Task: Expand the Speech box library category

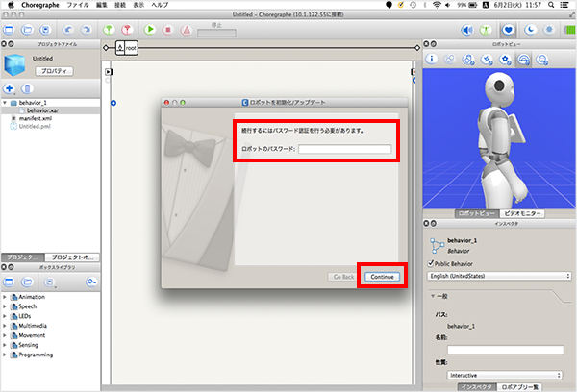Action: coord(5,306)
